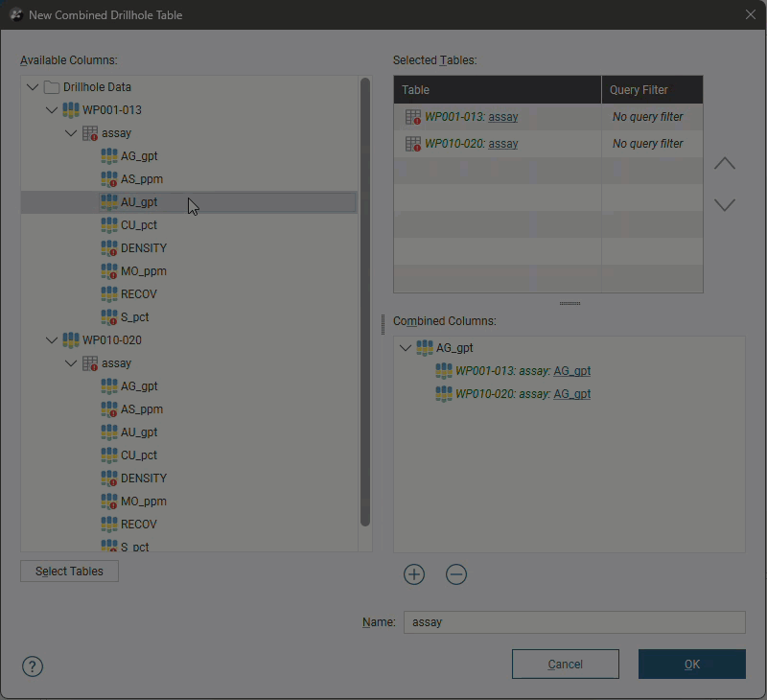Image resolution: width=767 pixels, height=700 pixels.
Task: Collapse the Drillhole Data tree node
Action: pyautogui.click(x=33, y=87)
